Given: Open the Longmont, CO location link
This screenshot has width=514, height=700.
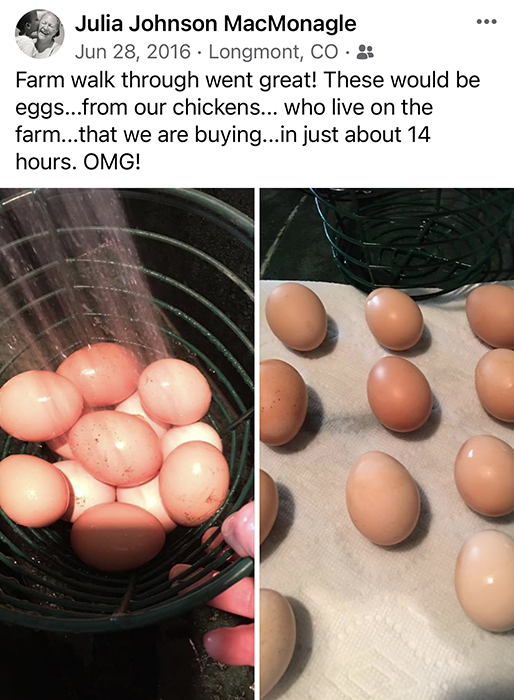Looking at the screenshot, I should tap(273, 52).
